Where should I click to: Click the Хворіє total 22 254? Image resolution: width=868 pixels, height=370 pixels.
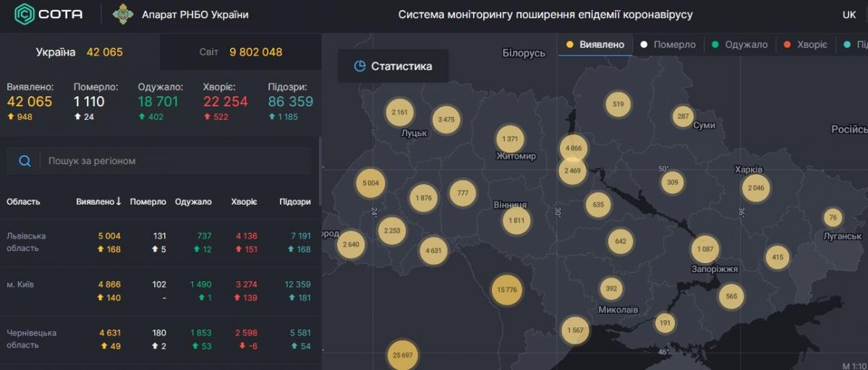(x=226, y=102)
